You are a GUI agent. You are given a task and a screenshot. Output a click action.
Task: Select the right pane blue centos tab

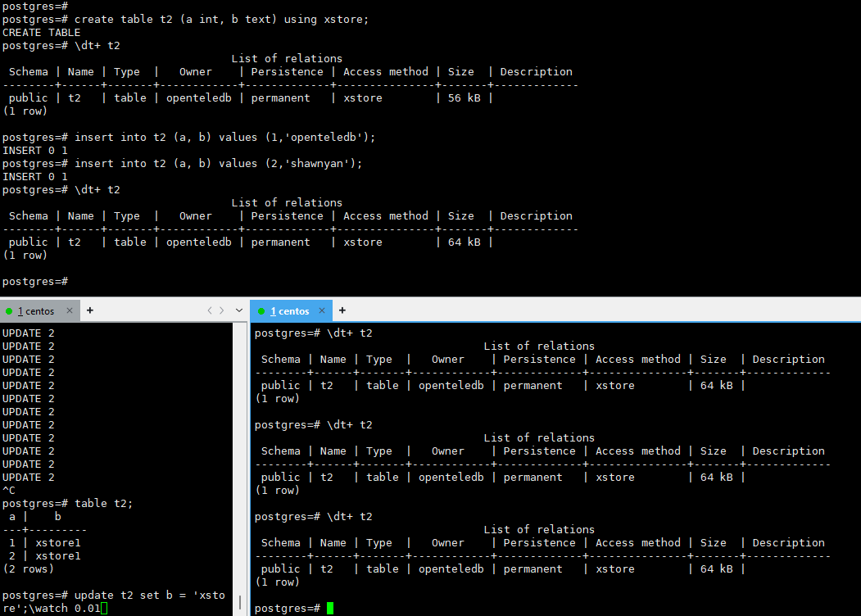[x=291, y=310]
